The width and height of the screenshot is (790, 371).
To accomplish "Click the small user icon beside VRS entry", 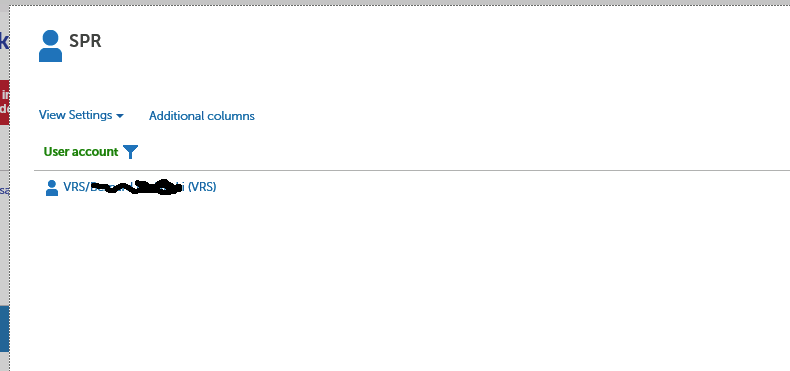I will (51, 188).
